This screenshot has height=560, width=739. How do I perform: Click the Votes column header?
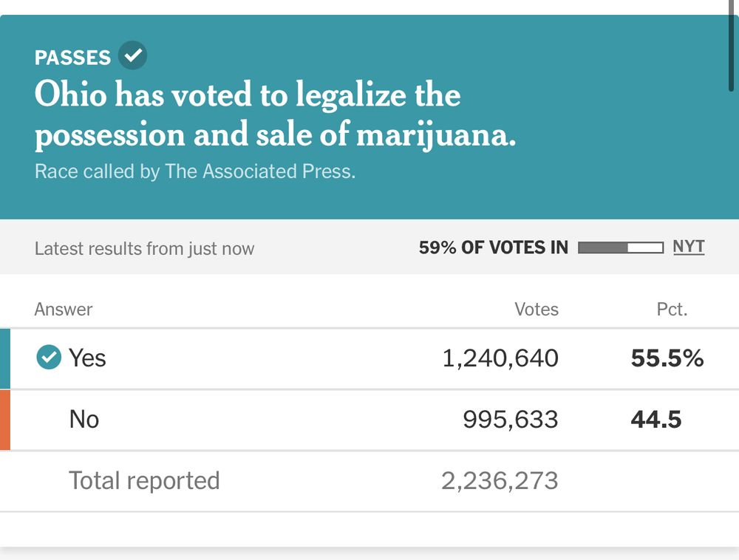(x=536, y=310)
